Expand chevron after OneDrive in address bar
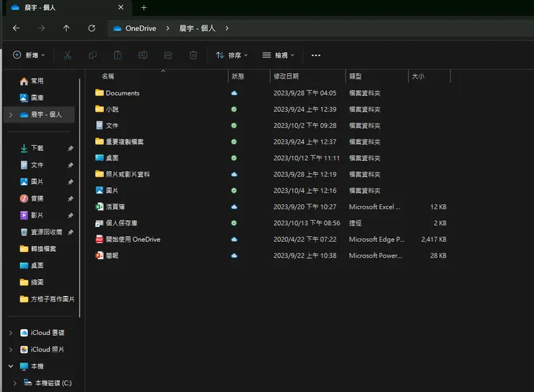This screenshot has height=392, width=534. (167, 28)
